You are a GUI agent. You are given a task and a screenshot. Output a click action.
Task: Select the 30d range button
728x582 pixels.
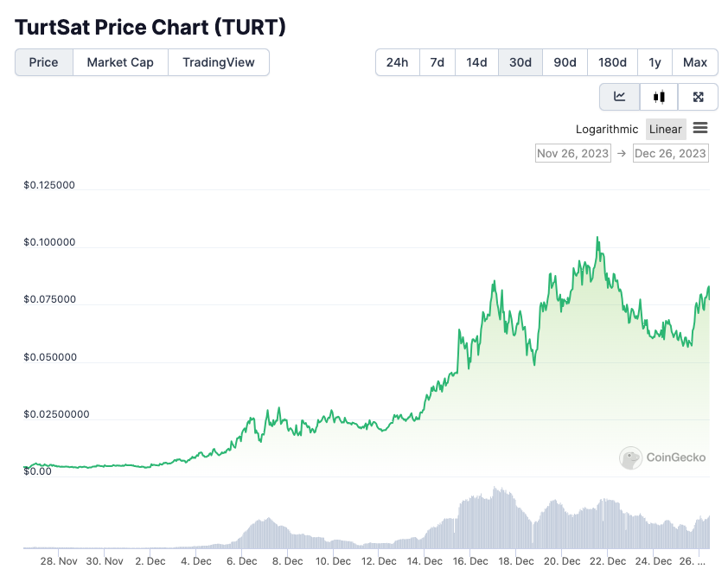520,62
